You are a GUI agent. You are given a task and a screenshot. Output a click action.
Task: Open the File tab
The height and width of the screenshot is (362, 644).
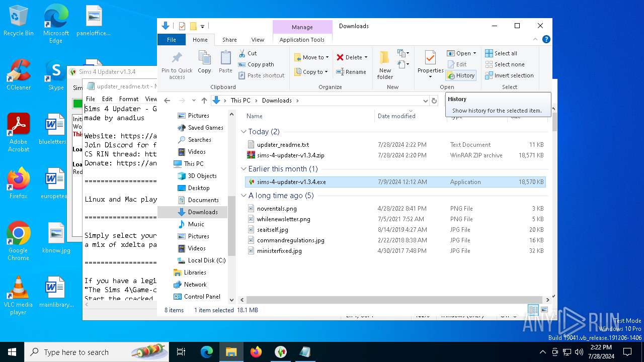(172, 40)
